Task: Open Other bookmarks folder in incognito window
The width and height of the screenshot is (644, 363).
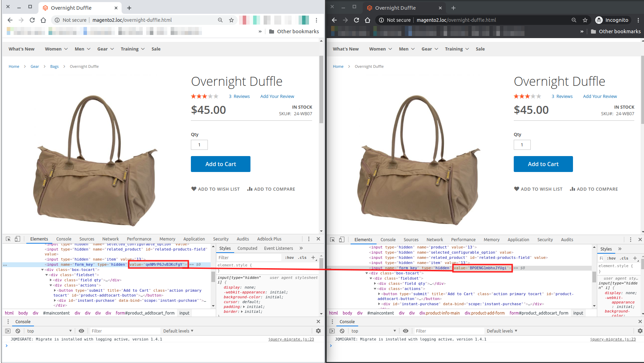Action: coord(616,31)
